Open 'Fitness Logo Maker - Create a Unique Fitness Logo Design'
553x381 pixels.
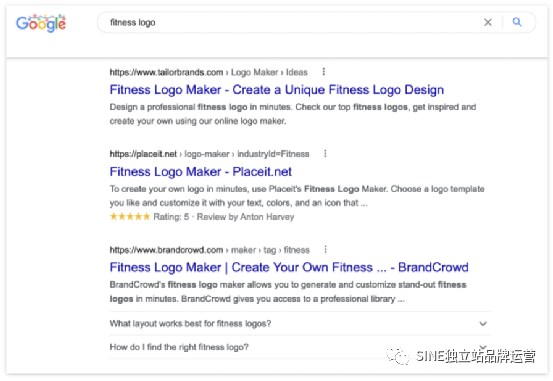pos(276,90)
